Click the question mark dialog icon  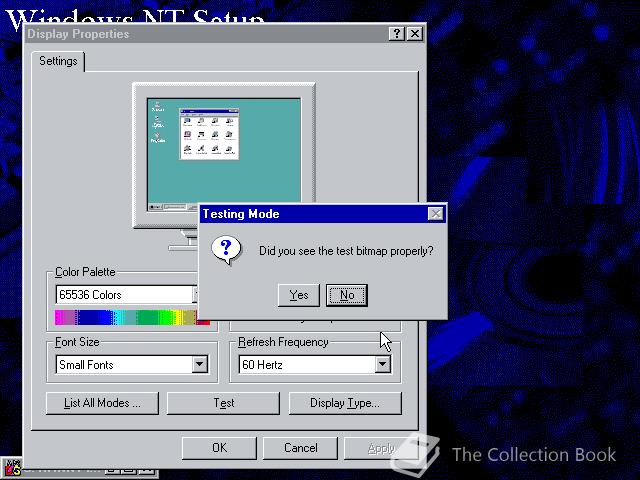226,250
